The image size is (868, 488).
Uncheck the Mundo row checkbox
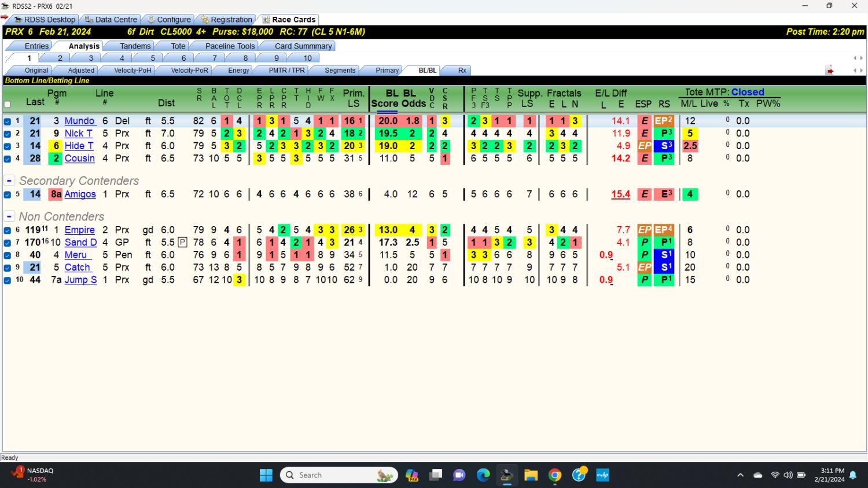click(8, 121)
